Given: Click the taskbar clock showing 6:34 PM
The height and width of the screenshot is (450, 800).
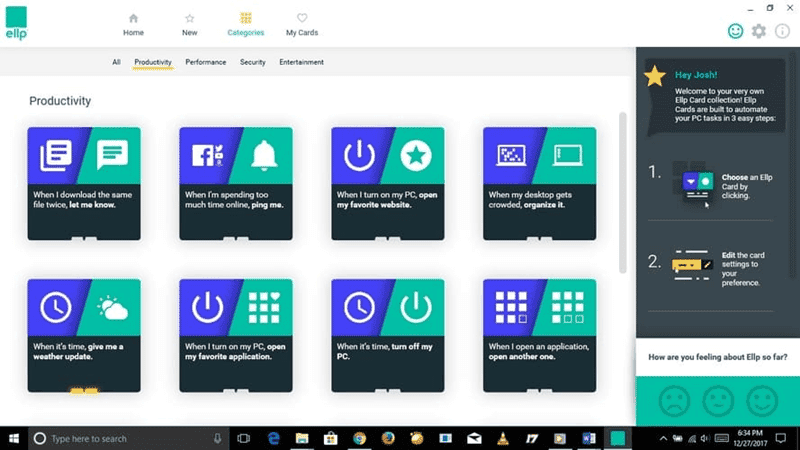Looking at the screenshot, I should pos(750,438).
